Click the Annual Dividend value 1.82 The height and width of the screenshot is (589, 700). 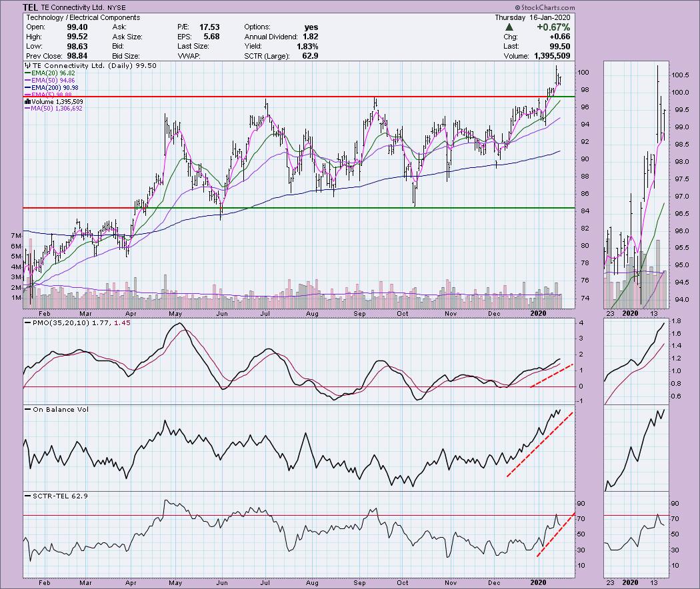click(x=310, y=37)
